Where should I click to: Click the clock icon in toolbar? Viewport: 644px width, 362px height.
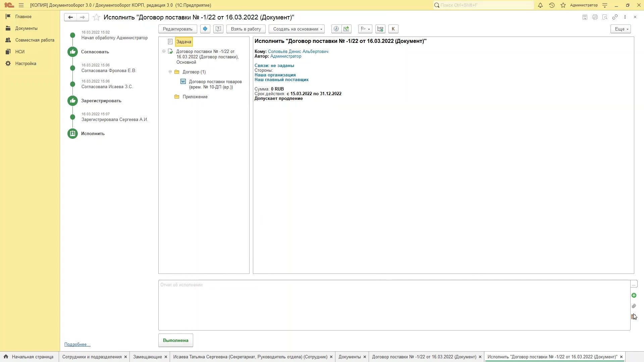(x=336, y=29)
